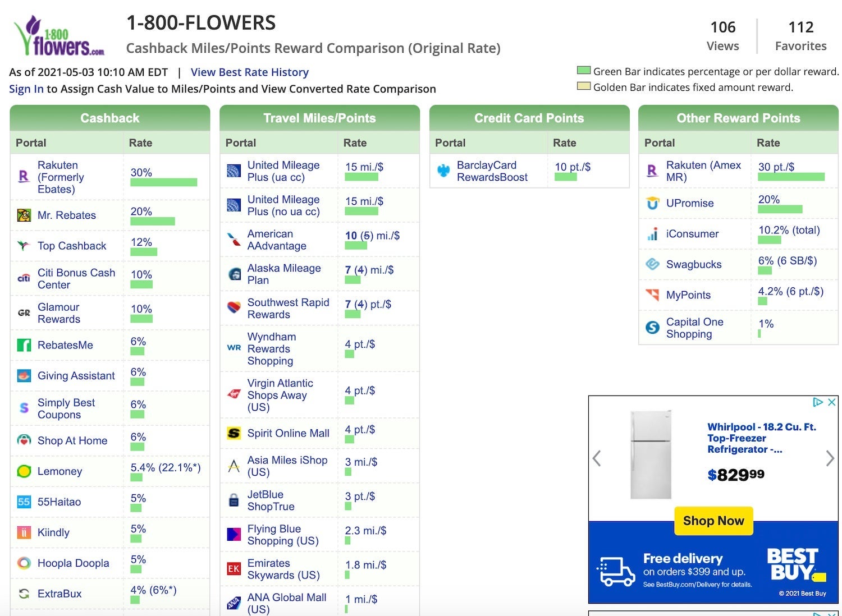Click the Sign In link
Viewport: 842px width, 616px height.
click(26, 89)
